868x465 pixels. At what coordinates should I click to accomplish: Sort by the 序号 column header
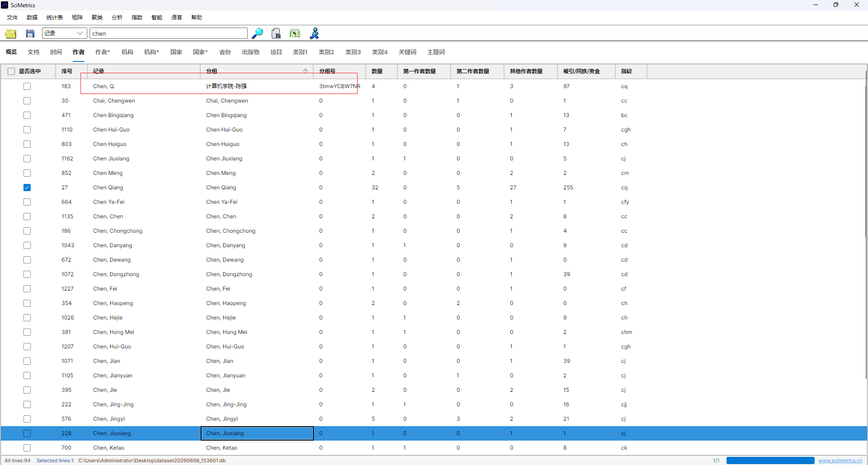tap(71, 71)
